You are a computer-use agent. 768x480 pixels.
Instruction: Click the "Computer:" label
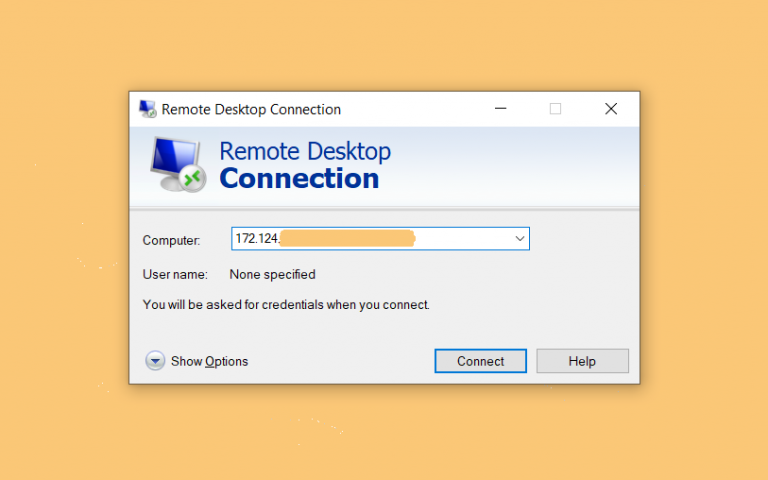click(x=171, y=240)
